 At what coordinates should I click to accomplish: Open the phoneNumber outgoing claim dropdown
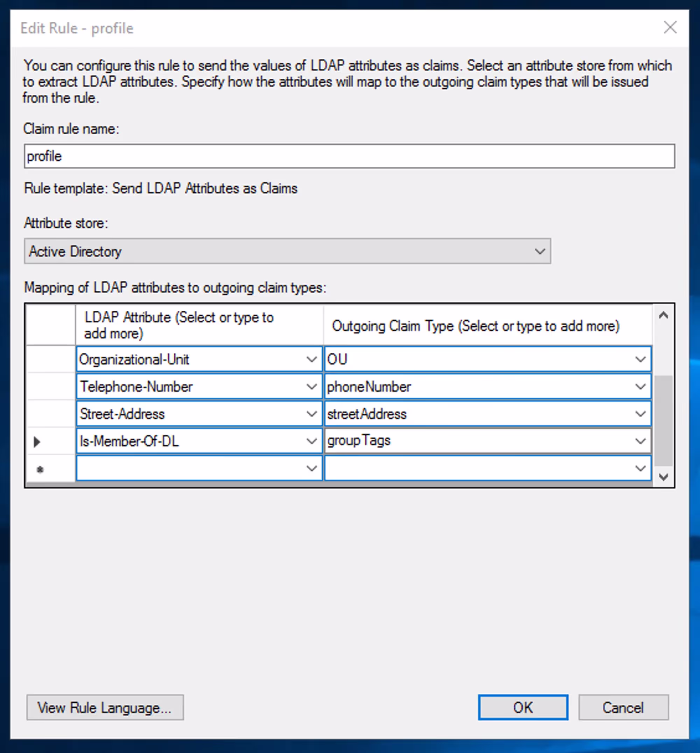[640, 386]
